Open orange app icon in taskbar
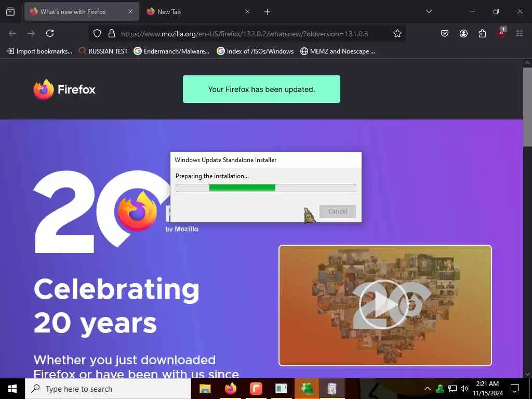The width and height of the screenshot is (532, 399). (256, 389)
